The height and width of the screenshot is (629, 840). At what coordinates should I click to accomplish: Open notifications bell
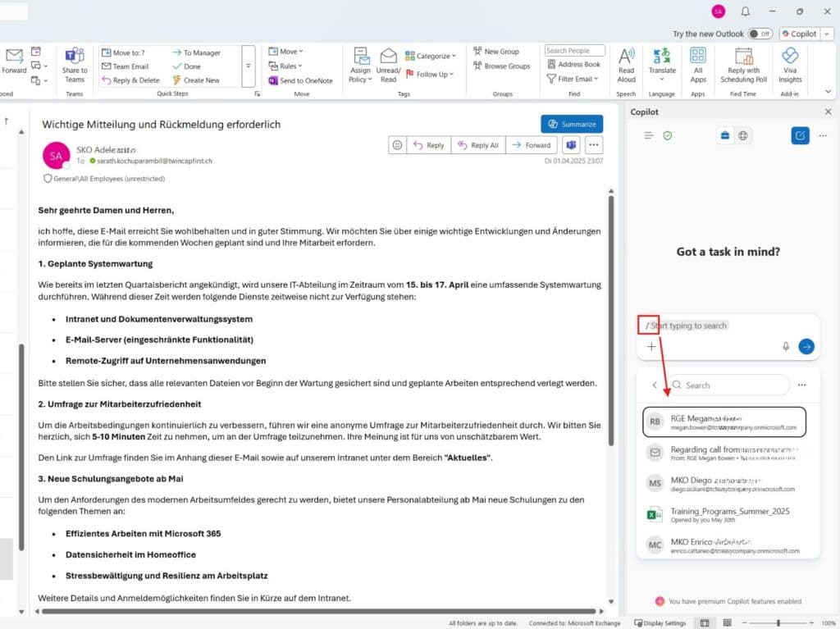tap(745, 11)
